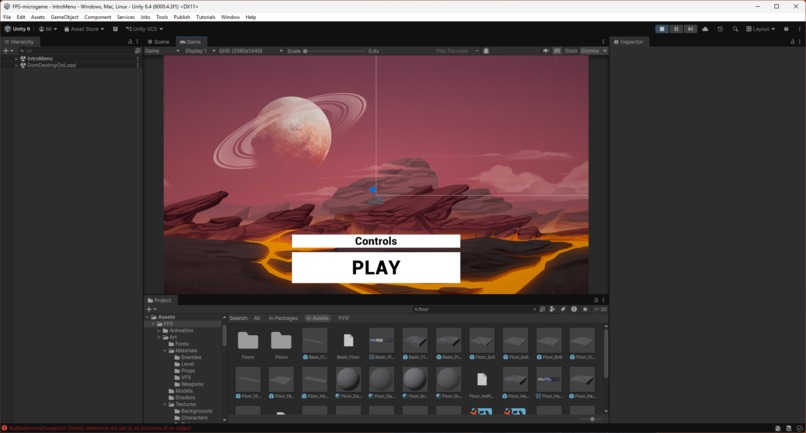Click the Hierarchy search field

click(75, 51)
